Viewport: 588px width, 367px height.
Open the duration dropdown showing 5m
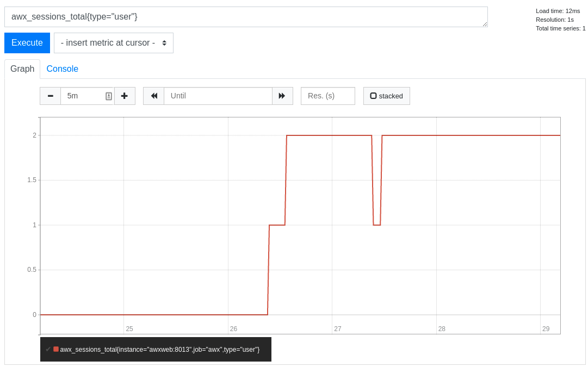click(87, 96)
